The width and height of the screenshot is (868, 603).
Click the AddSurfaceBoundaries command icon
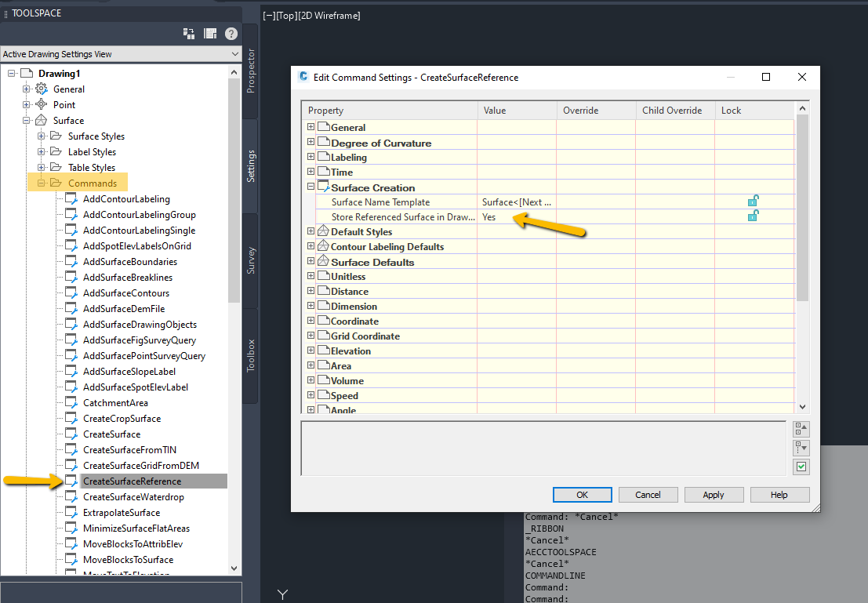[x=71, y=261]
